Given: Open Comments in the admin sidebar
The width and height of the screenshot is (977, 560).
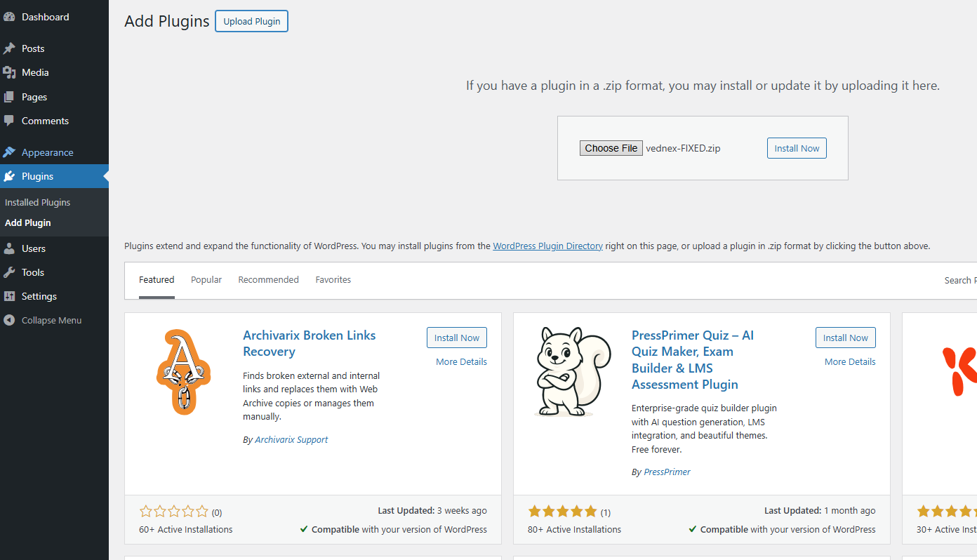Looking at the screenshot, I should 54,121.
